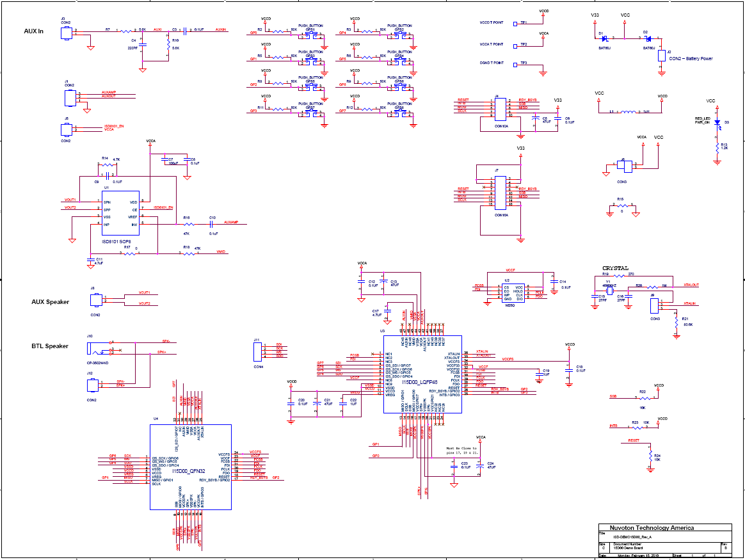
Task: Select the GPB1 push button switch
Action: (310, 37)
